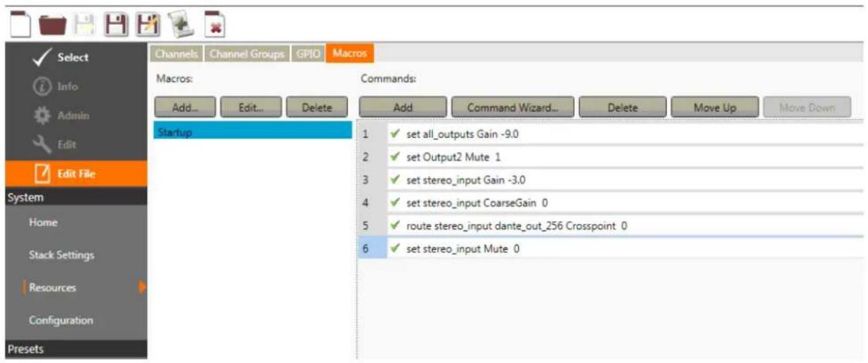Click row number 3 in commands list

(373, 180)
